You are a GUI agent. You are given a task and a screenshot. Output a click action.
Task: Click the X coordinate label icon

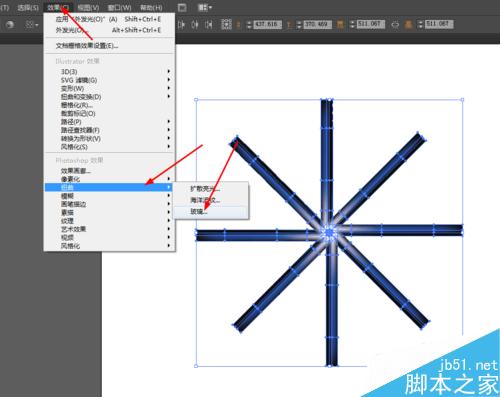point(239,24)
